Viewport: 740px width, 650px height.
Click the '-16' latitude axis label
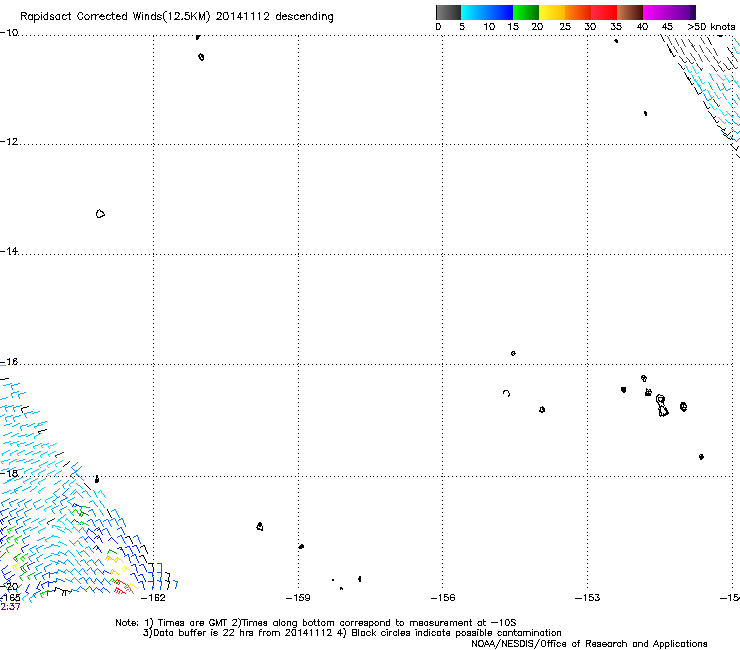click(9, 362)
